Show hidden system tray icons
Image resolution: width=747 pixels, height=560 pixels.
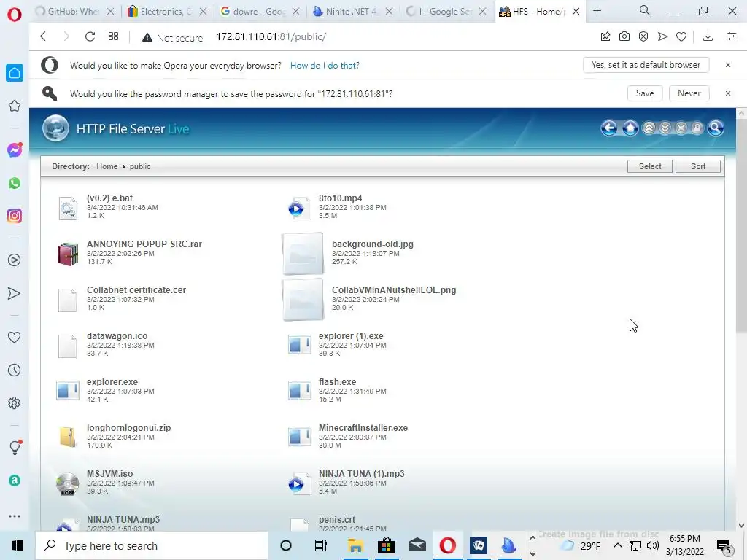(617, 545)
